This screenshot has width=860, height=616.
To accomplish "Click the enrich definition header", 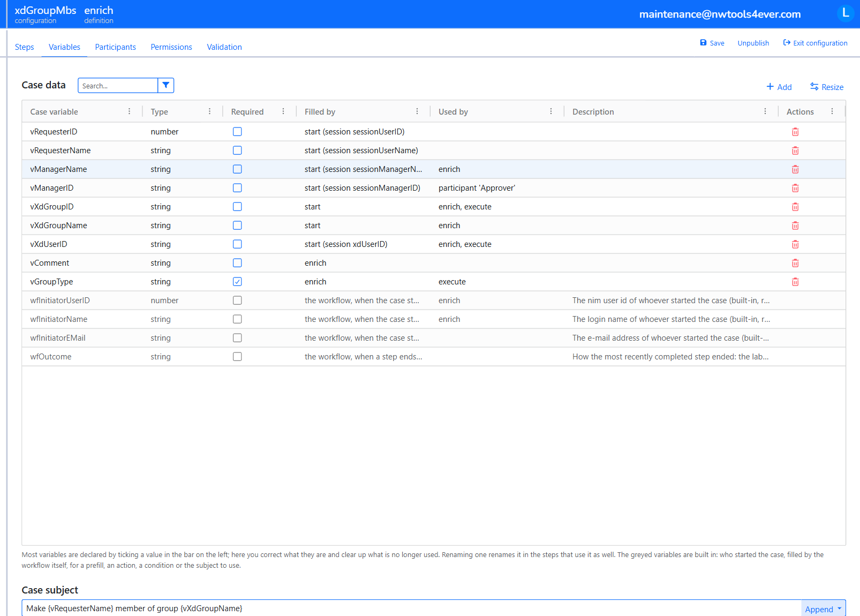I will click(x=99, y=14).
